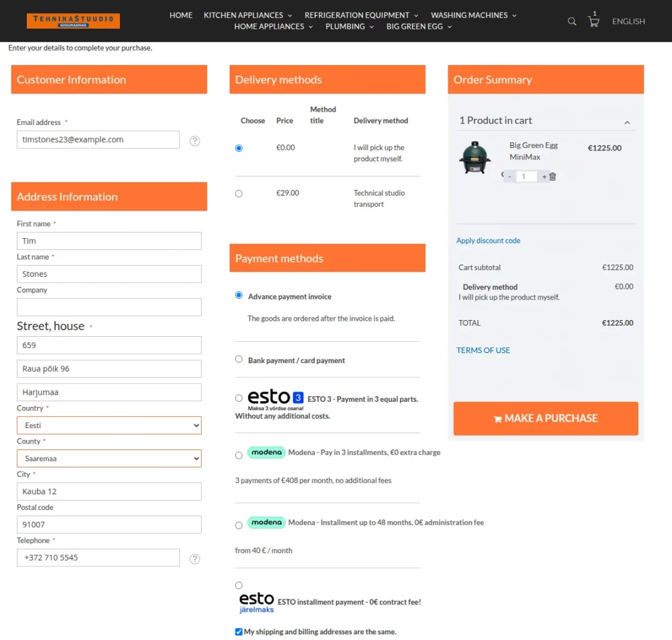Uncheck shipping and billing addresses same
Viewport: 672px width, 640px height.
click(x=239, y=631)
